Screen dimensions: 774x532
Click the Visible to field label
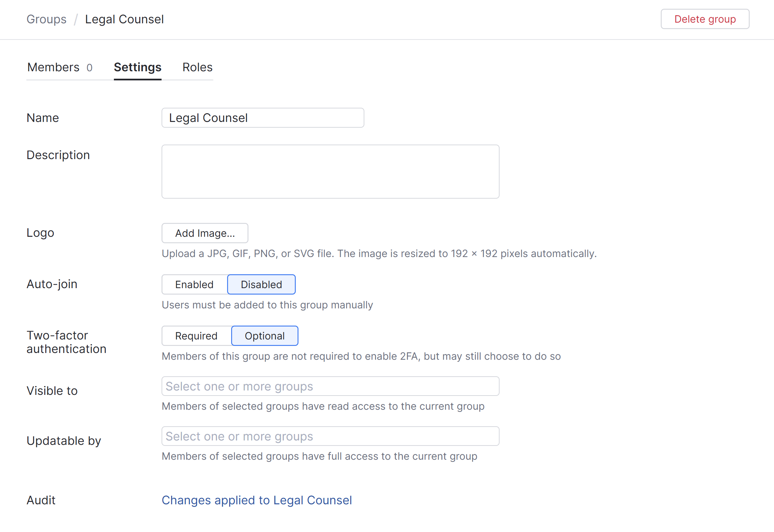tap(52, 391)
